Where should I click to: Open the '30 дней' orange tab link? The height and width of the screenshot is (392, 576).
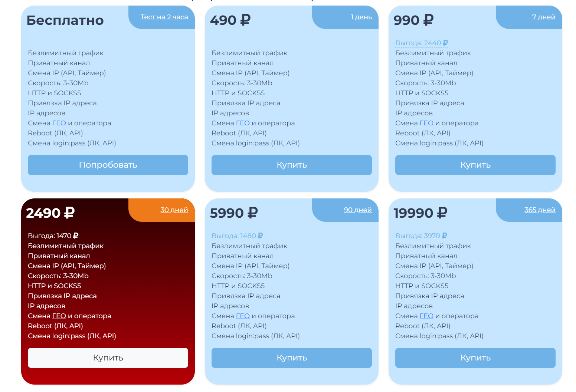(x=174, y=210)
